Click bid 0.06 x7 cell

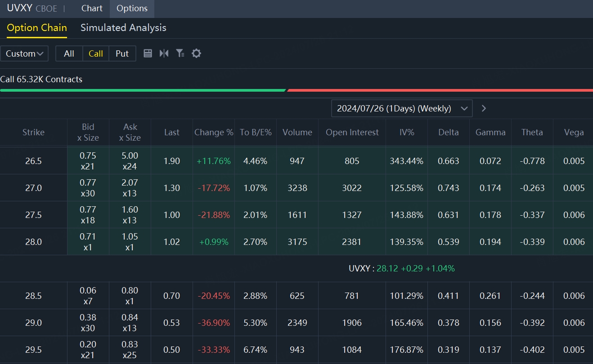88,296
